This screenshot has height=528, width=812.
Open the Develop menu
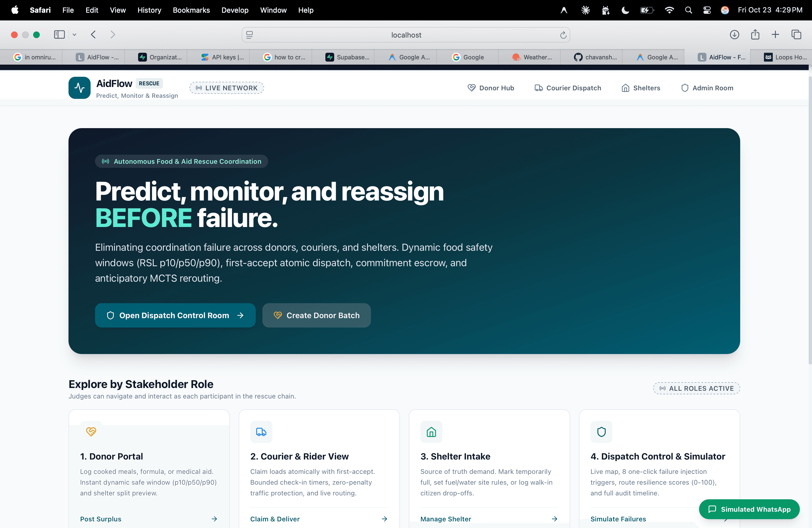(235, 10)
